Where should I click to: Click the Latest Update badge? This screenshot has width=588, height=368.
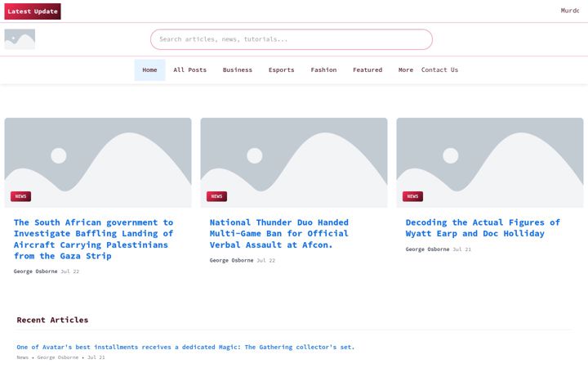(x=33, y=11)
